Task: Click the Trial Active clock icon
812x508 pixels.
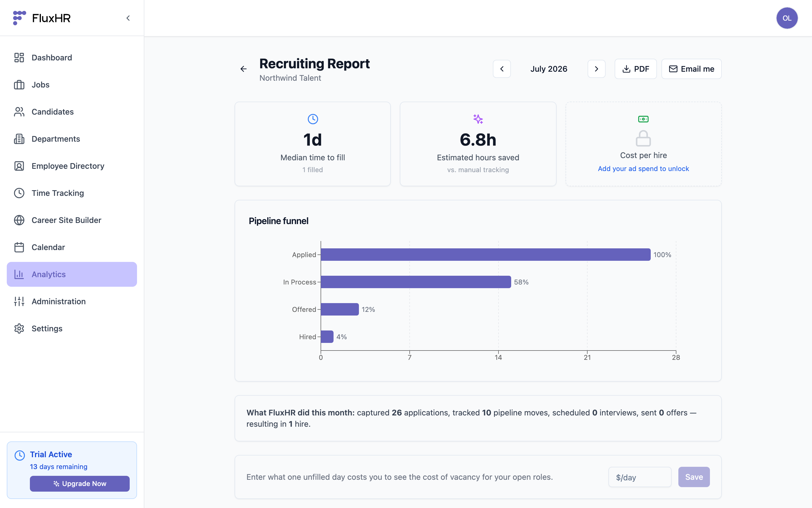Action: tap(20, 456)
